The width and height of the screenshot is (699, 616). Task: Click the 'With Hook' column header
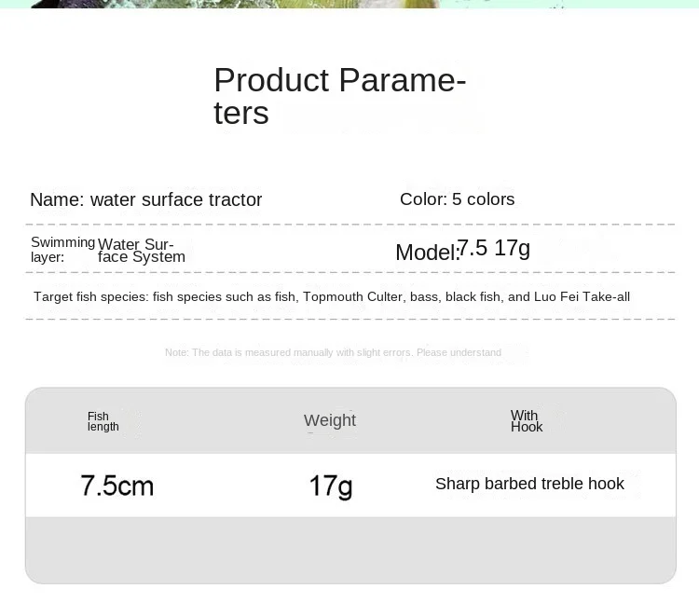(x=526, y=421)
